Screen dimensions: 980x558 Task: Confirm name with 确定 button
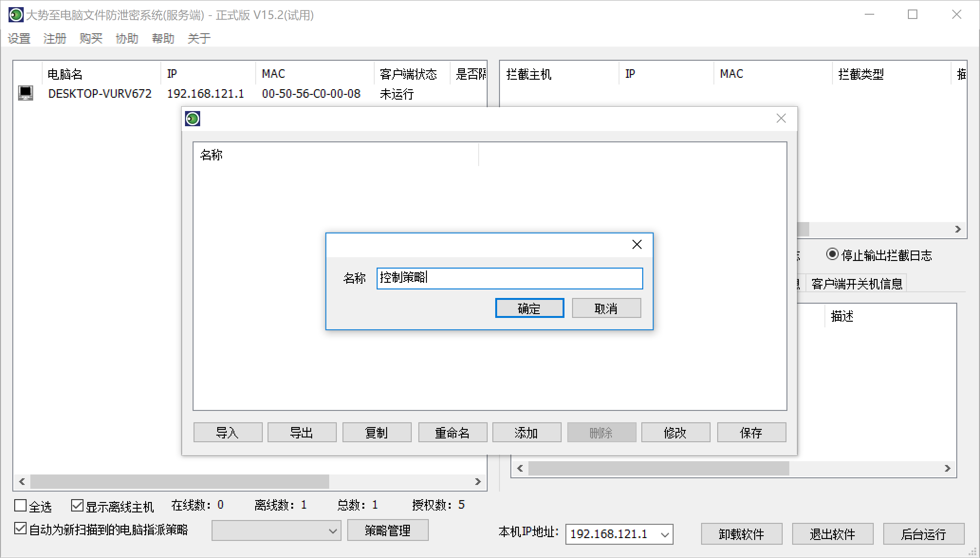(x=529, y=308)
